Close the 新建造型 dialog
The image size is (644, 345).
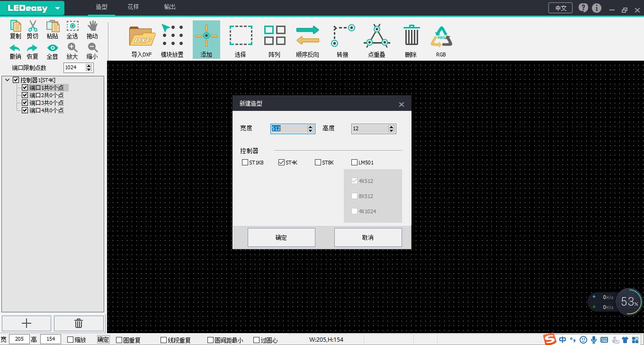click(x=402, y=104)
